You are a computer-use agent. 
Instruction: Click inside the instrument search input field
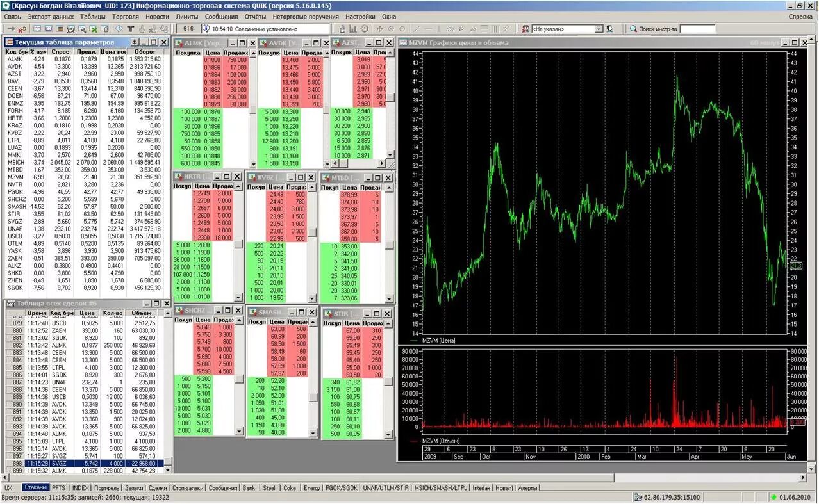698,29
